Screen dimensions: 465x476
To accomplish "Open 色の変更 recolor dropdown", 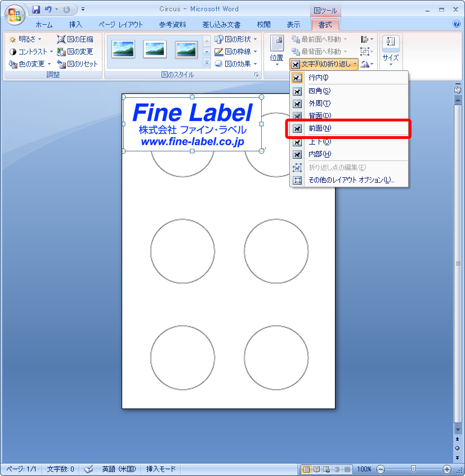I will click(30, 64).
